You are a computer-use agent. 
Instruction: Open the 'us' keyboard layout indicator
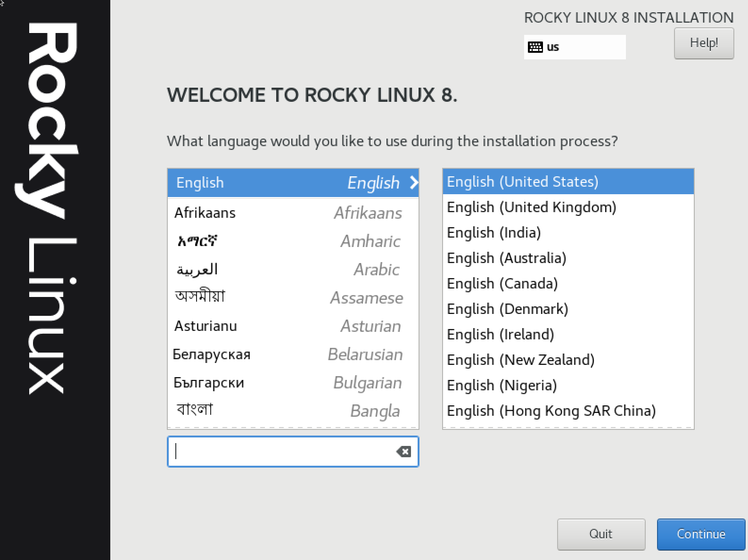[x=575, y=47]
